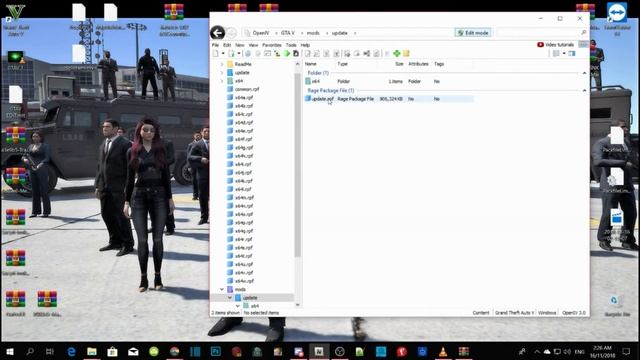The image size is (640, 360).
Task: Toggle the preview pane layout icon
Action: [572, 53]
